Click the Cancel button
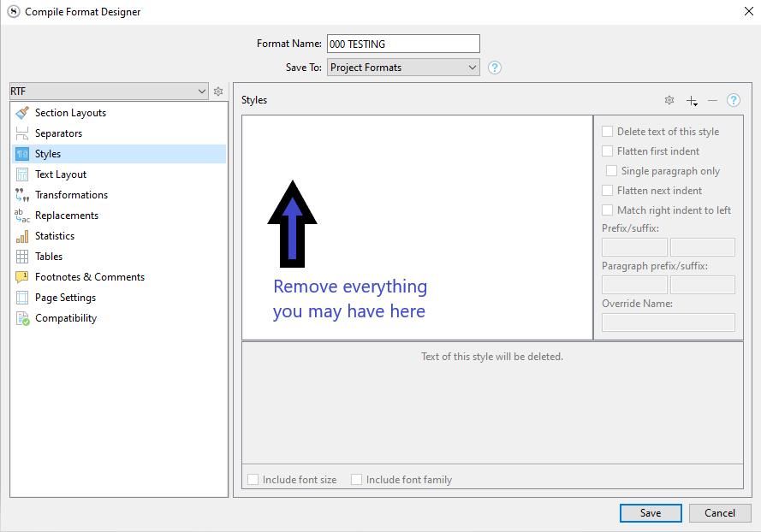 point(719,513)
